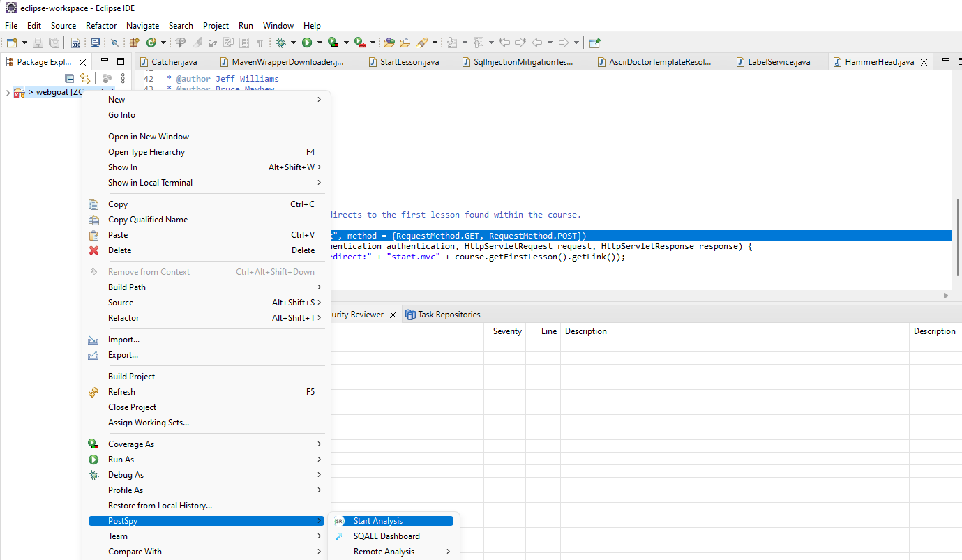Toggle the Package Explorer view menu dots
This screenshot has height=560, width=962.
pyautogui.click(x=123, y=78)
